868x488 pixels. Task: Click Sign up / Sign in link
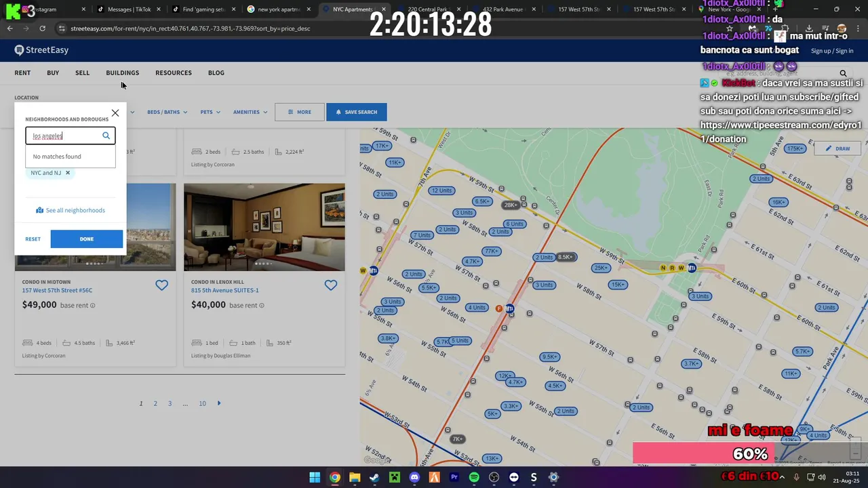[x=832, y=51]
